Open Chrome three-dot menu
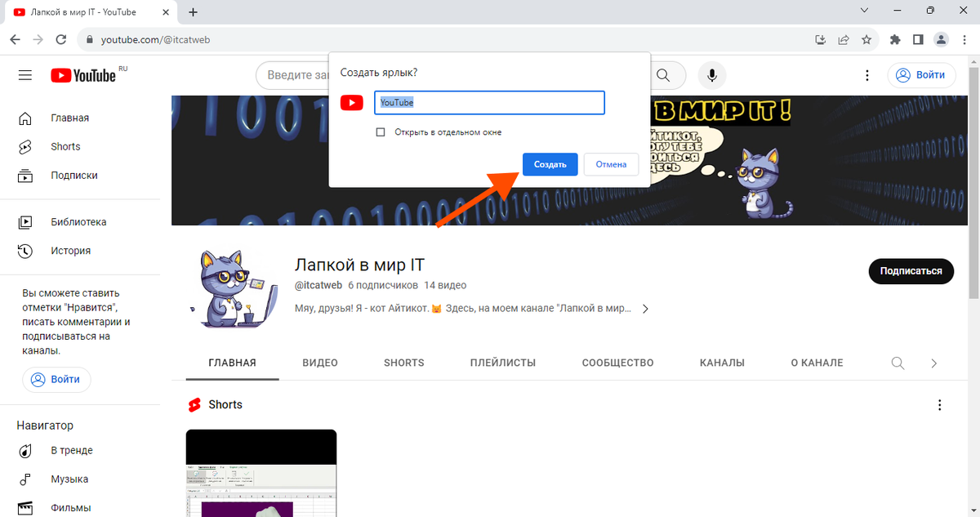Viewport: 980px width, 517px height. [964, 39]
